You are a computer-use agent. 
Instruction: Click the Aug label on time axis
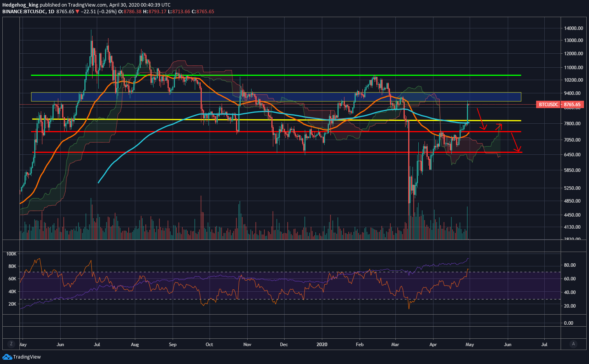pyautogui.click(x=135, y=345)
